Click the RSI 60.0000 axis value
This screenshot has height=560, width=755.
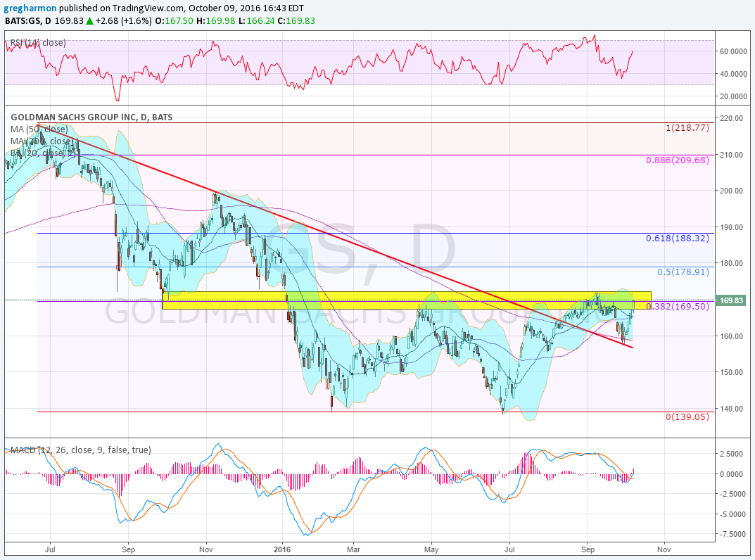pos(733,51)
